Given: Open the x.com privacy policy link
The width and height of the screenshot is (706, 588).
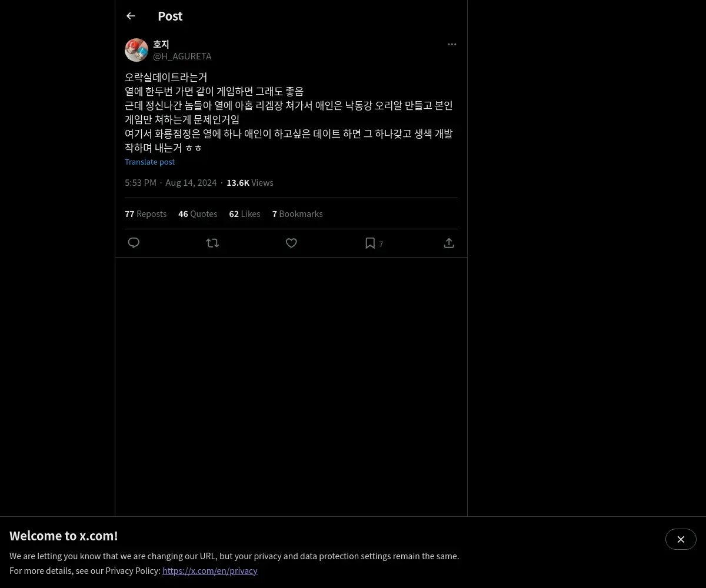Looking at the screenshot, I should tap(210, 570).
